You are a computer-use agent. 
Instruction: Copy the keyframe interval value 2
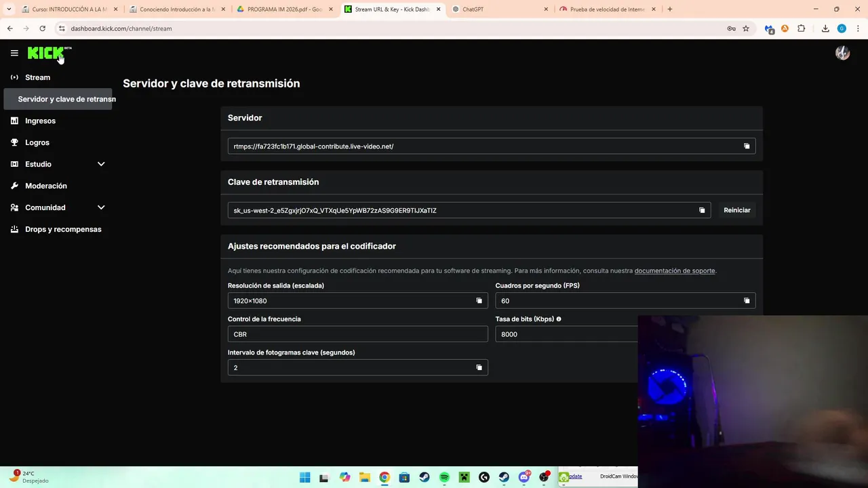[x=479, y=367]
